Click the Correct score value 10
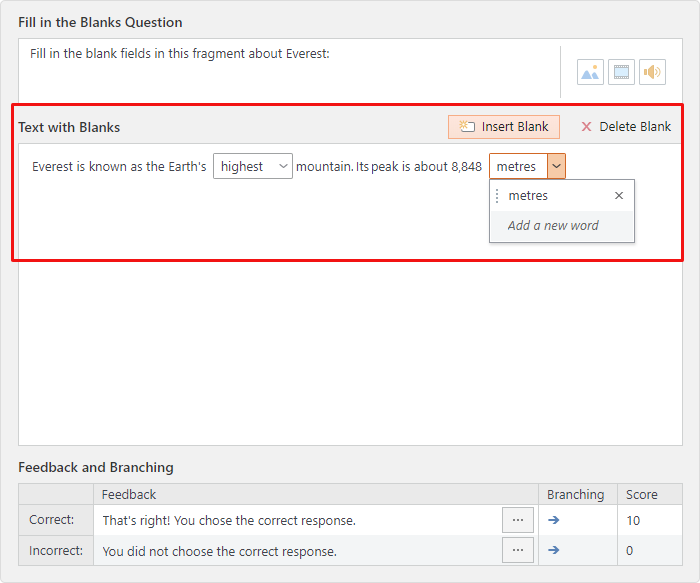This screenshot has height=583, width=700. click(633, 521)
